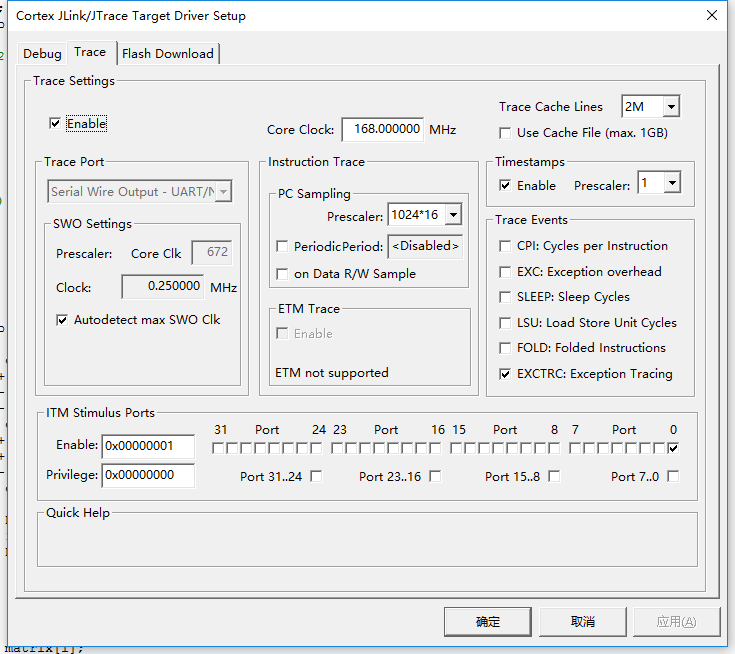The image size is (735, 654).
Task: Toggle Port 7..0 privilege checkbox
Action: 674,476
